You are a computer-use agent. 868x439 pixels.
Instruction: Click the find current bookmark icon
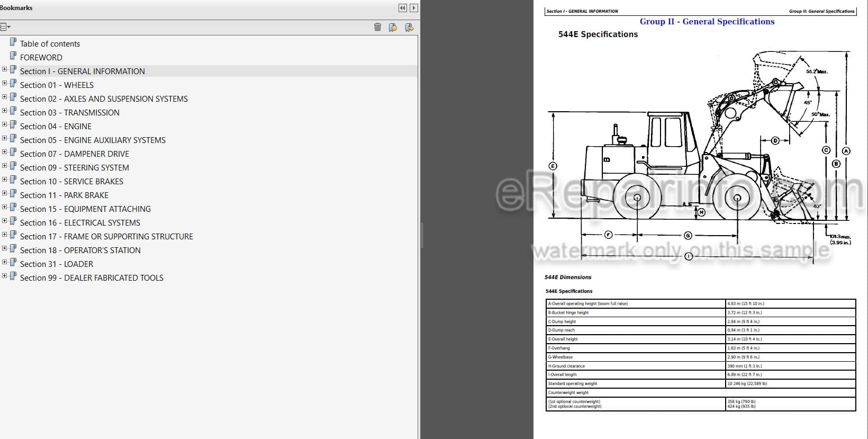click(x=409, y=27)
